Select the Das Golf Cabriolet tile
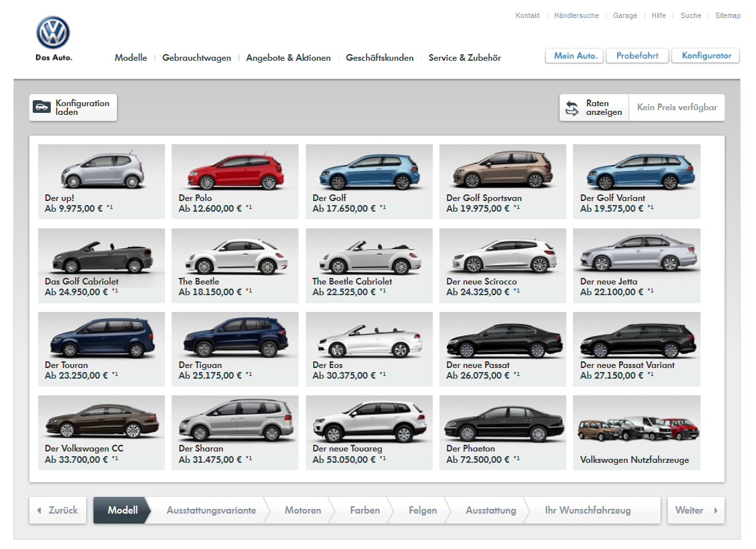Viewport: 756px width, 549px height. point(102,266)
